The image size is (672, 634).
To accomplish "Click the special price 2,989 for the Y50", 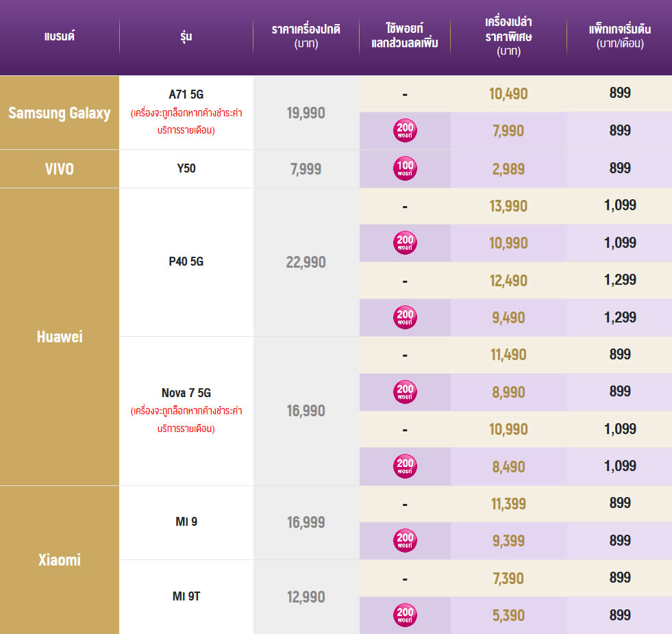I will [x=508, y=169].
